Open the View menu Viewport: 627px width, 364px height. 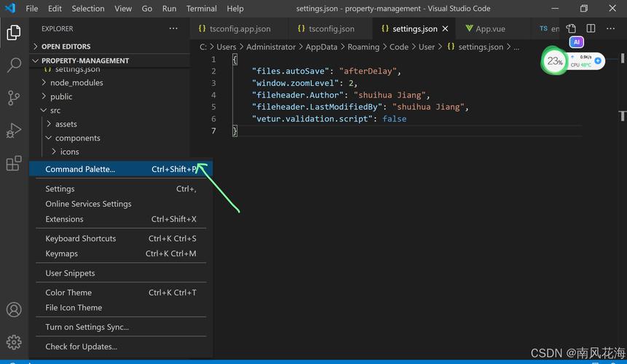tap(123, 9)
